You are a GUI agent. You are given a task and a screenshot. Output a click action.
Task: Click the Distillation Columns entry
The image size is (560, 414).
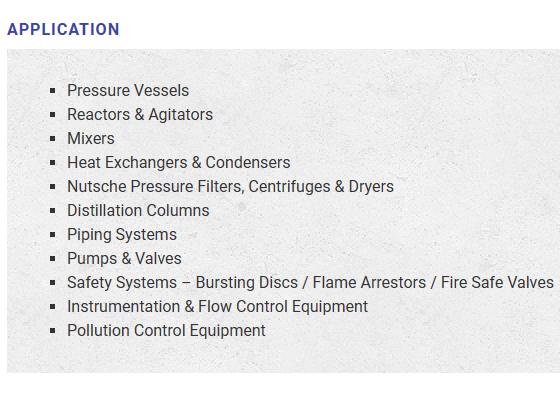click(138, 210)
